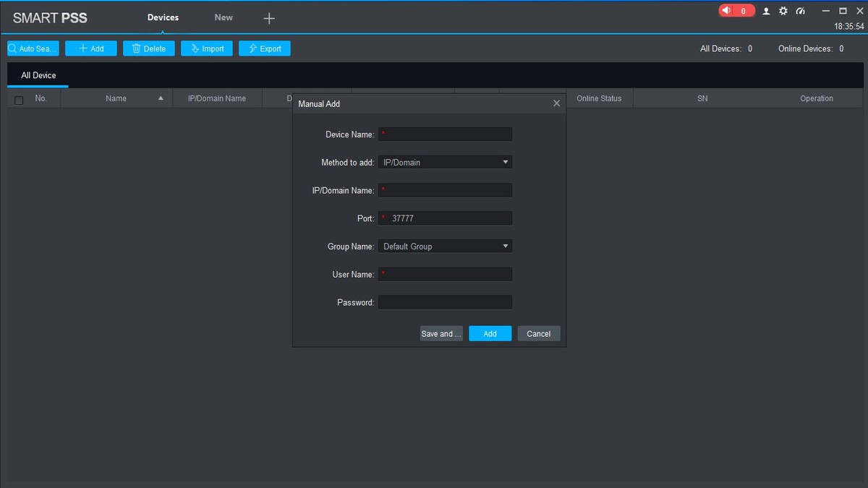Click the "No." column header
Screen dimensions: 868x488
(41, 98)
